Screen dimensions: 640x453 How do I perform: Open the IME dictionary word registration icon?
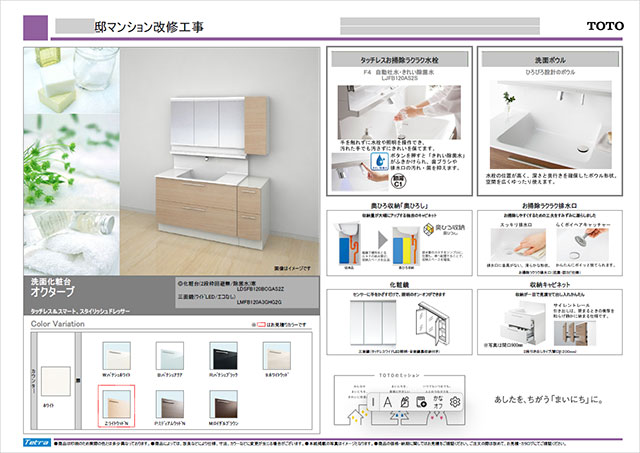point(421,402)
